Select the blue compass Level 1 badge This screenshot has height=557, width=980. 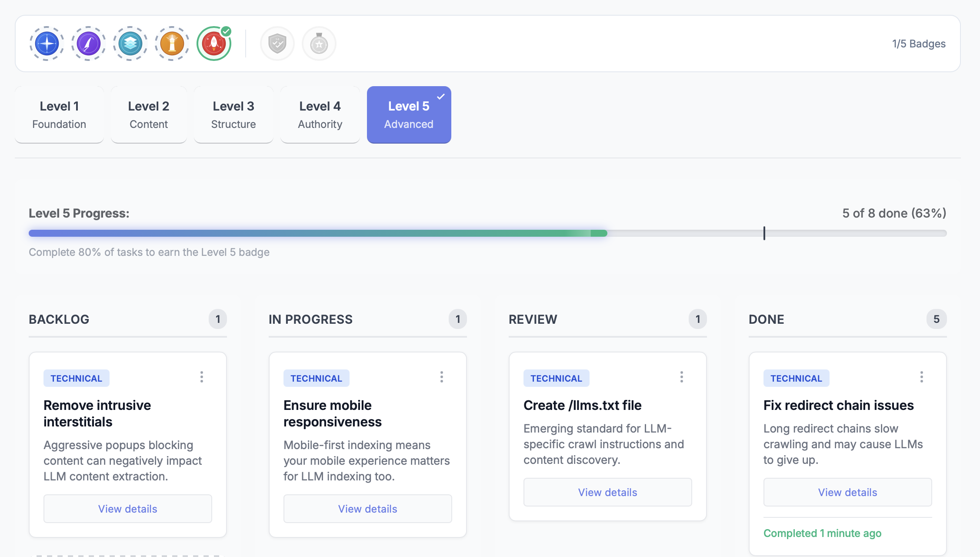point(47,44)
